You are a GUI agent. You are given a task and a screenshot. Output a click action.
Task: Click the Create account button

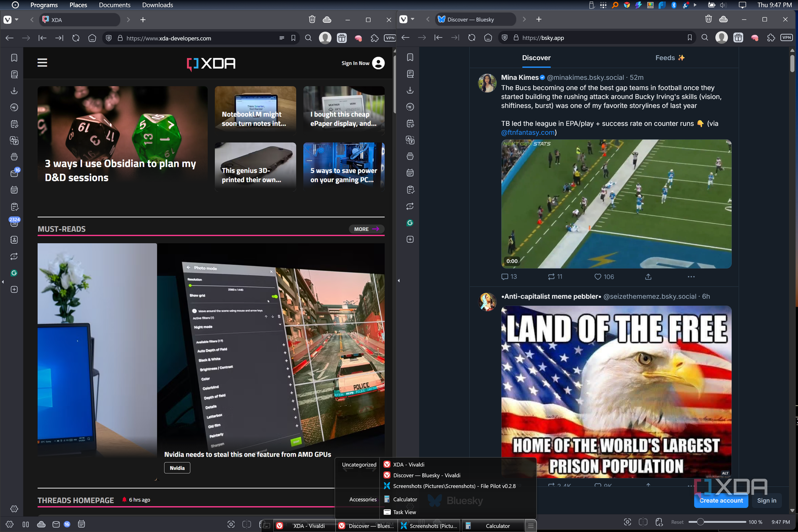point(721,501)
